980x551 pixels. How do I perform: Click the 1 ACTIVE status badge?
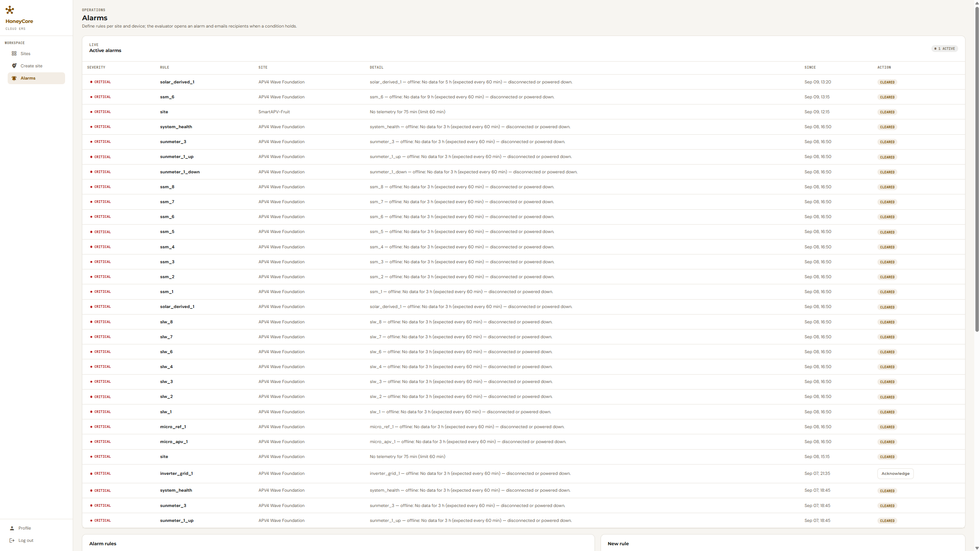(x=944, y=49)
